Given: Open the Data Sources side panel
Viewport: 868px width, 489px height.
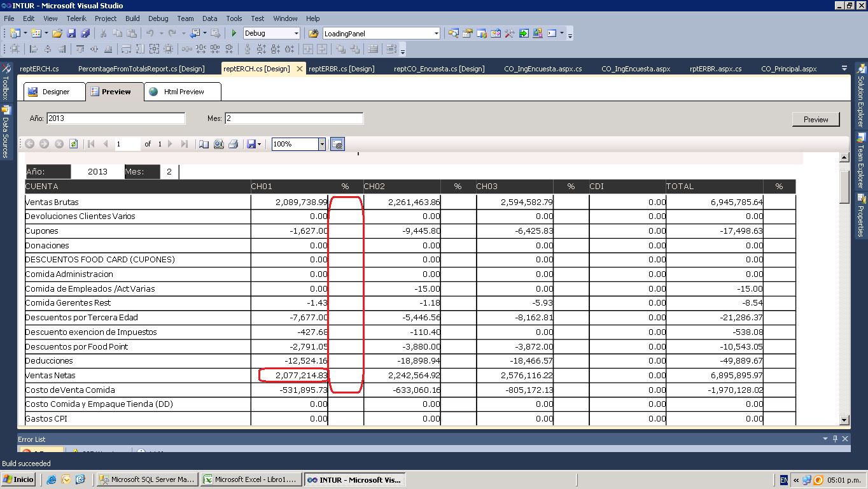Looking at the screenshot, I should (6, 132).
